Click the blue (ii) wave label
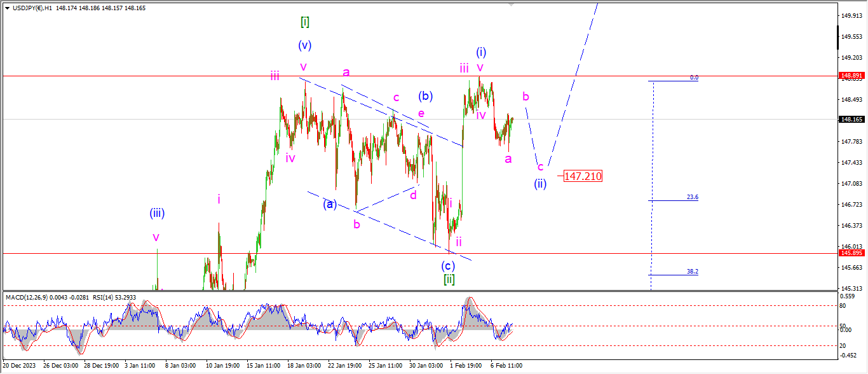This screenshot has width=868, height=374. coord(540,183)
